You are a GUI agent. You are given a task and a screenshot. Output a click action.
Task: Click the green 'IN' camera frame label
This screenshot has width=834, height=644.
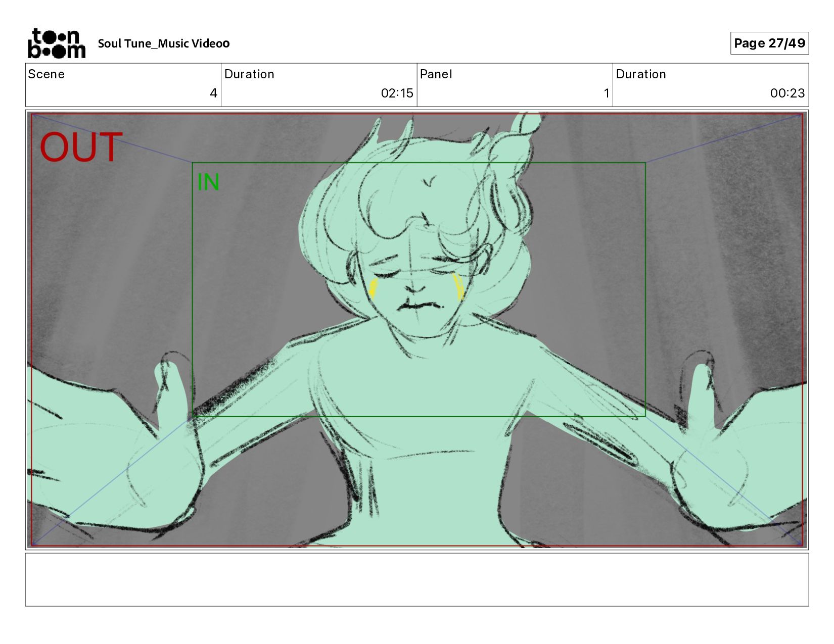208,182
